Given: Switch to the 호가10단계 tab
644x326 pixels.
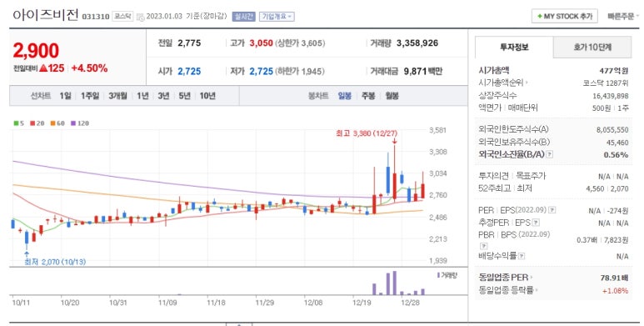Looking at the screenshot, I should 592,48.
